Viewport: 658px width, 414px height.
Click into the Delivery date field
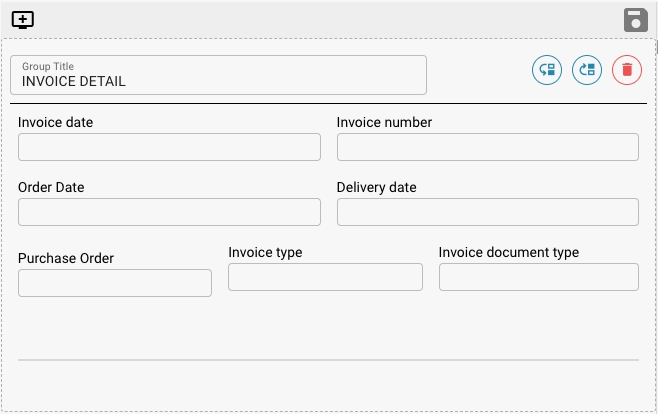pos(487,212)
